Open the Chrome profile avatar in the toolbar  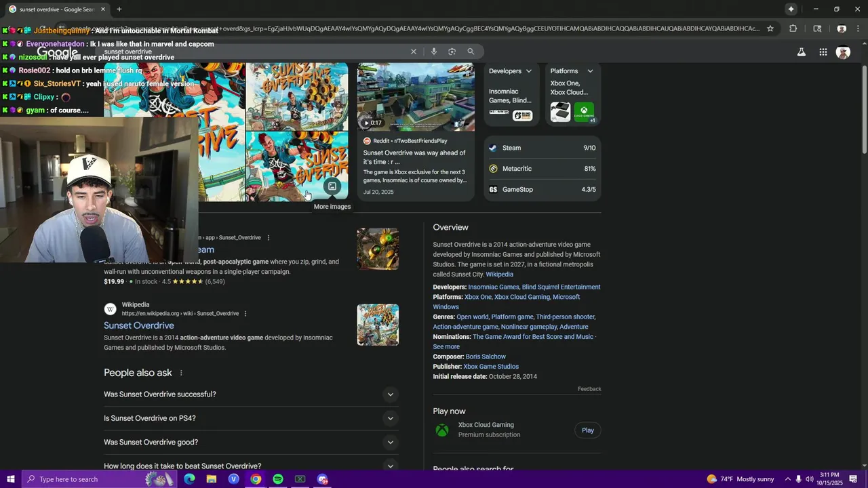click(x=842, y=28)
